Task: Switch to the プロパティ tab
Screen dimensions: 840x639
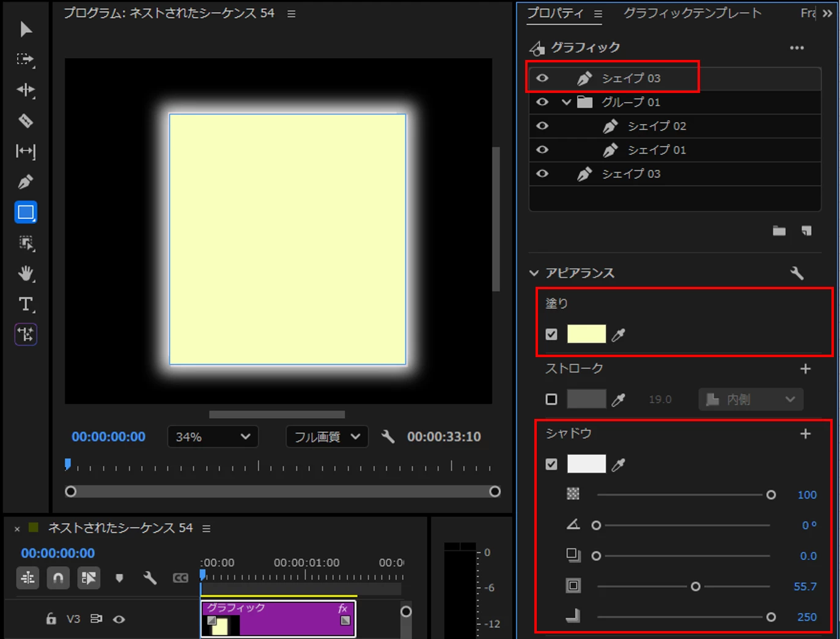Action: (556, 13)
